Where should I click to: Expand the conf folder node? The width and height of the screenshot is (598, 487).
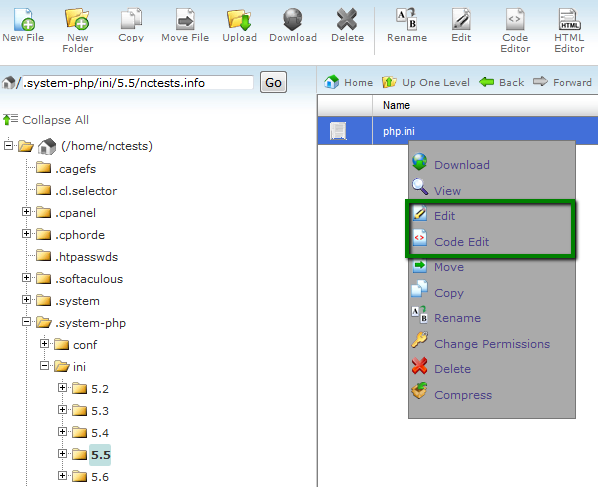click(45, 344)
